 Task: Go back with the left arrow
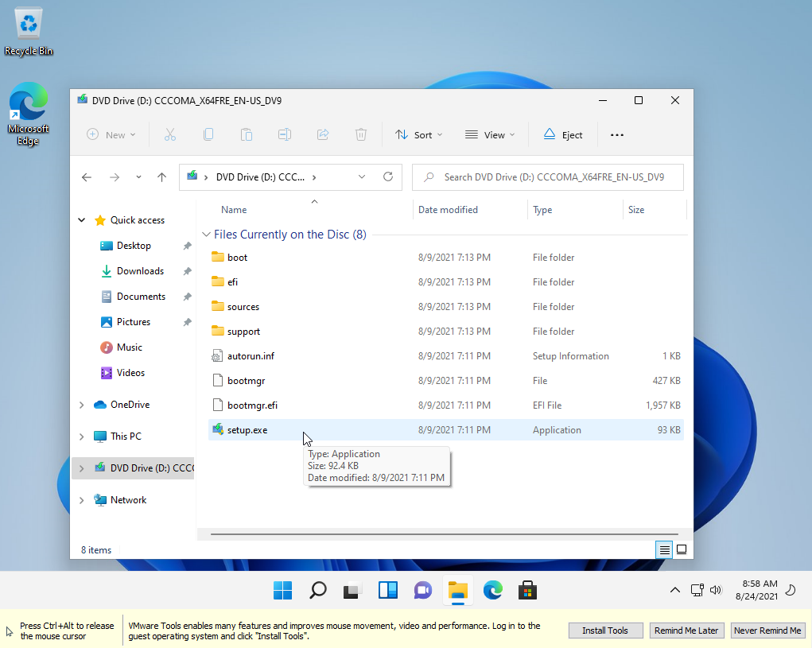pyautogui.click(x=87, y=177)
